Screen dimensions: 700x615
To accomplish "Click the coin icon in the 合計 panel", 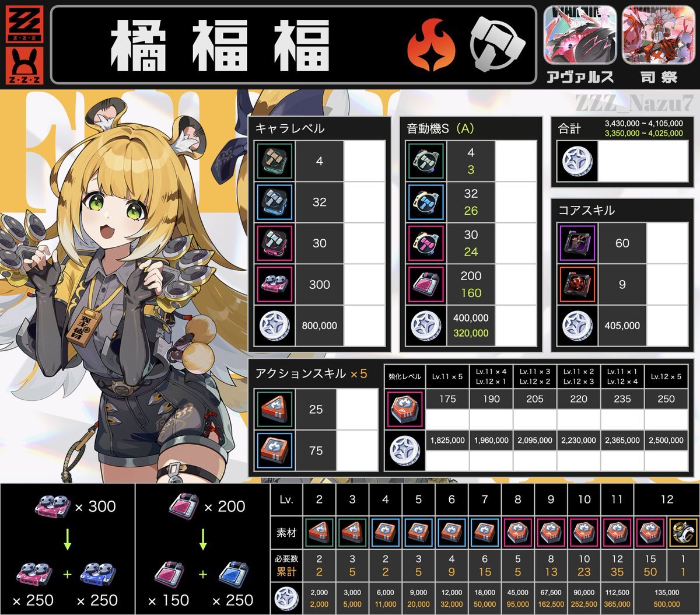I will pyautogui.click(x=577, y=161).
